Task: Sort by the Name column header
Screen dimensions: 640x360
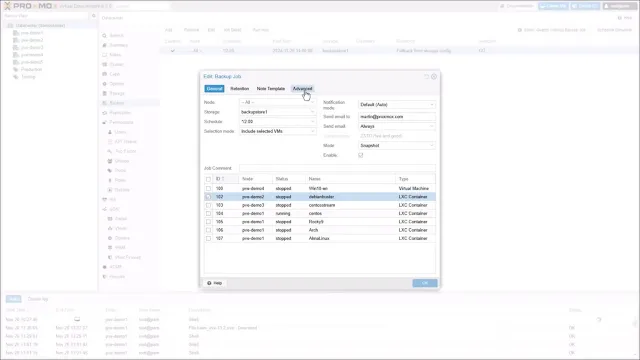Action: point(350,179)
